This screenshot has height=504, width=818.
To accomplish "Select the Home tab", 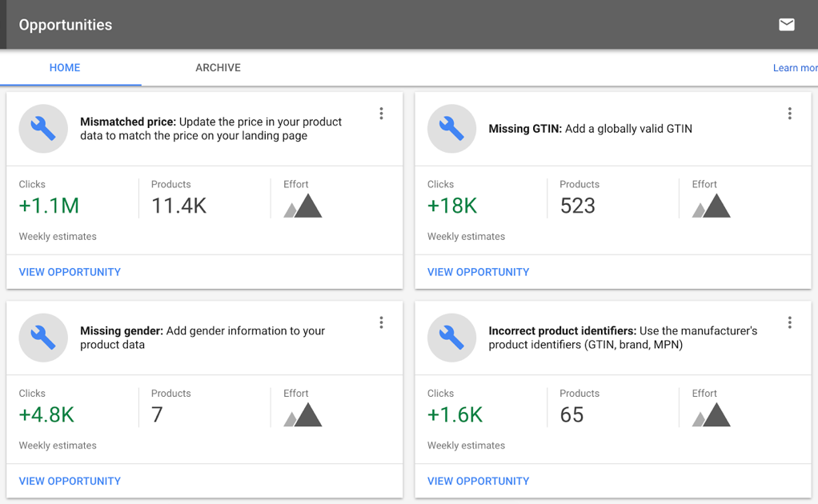I will [65, 68].
